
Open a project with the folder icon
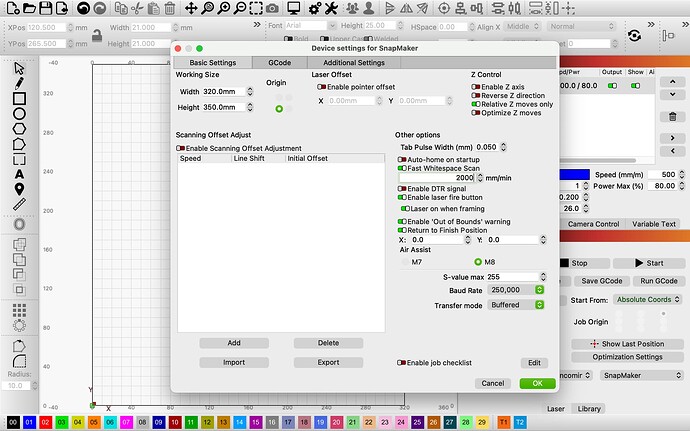point(29,8)
